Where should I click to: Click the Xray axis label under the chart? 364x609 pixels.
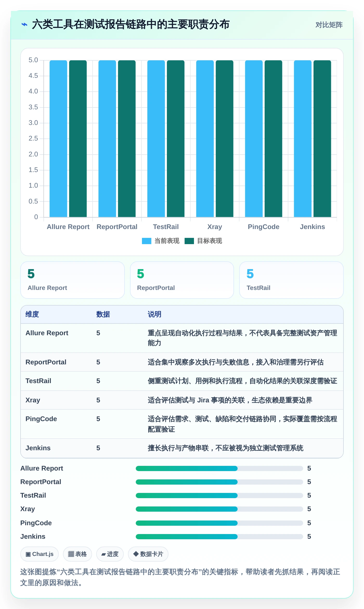pyautogui.click(x=215, y=227)
